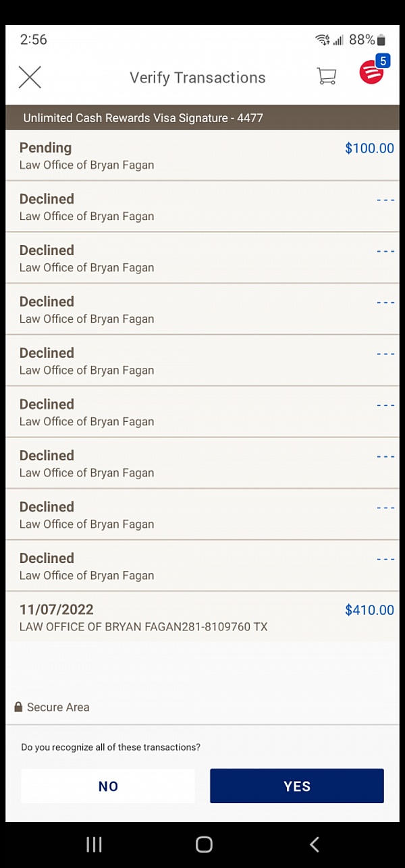Tap the $100.00 pending amount

click(x=369, y=148)
